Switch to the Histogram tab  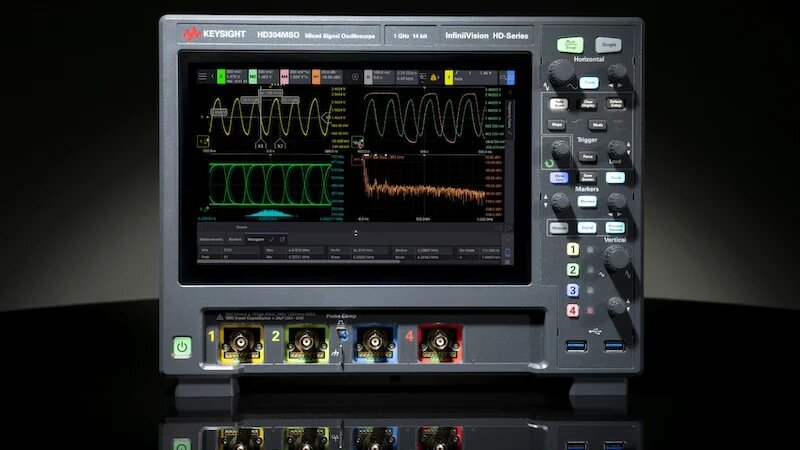256,239
